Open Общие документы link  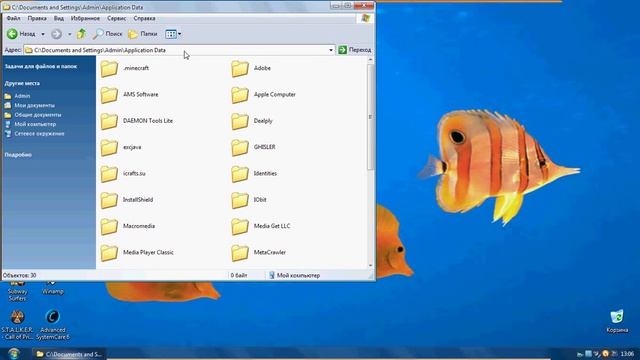pos(38,115)
